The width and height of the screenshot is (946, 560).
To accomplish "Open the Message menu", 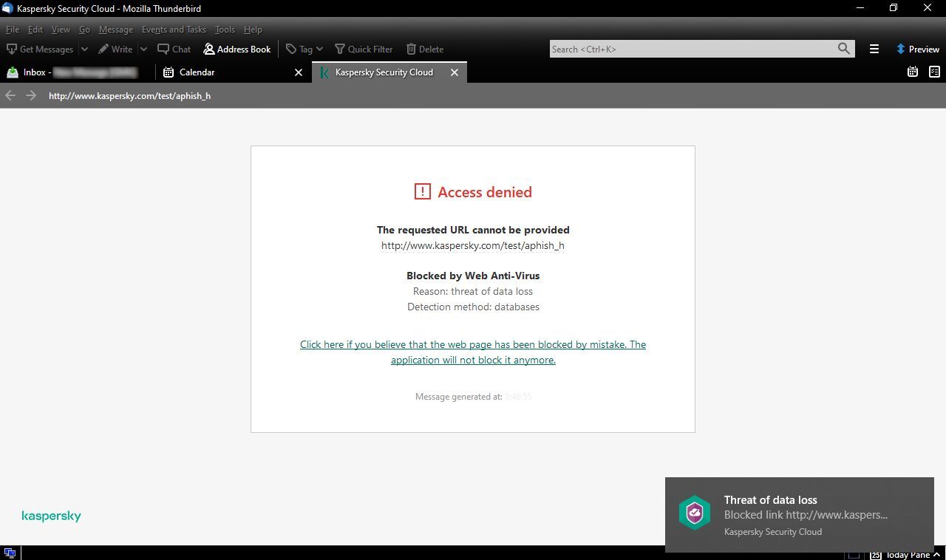I will [116, 30].
